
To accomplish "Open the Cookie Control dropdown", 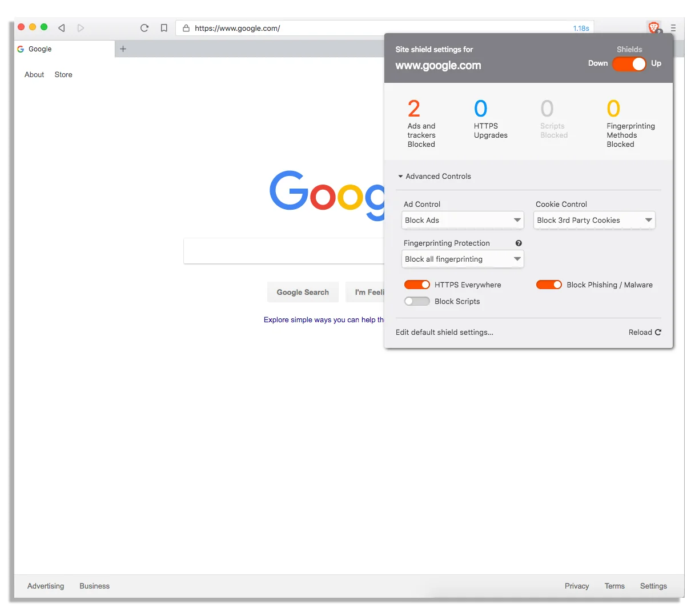I will 594,220.
